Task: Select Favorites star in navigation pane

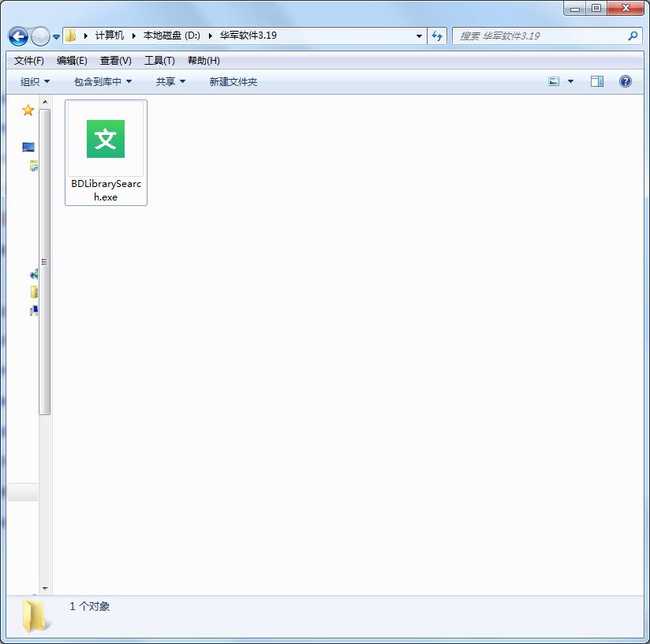Action: (x=28, y=110)
